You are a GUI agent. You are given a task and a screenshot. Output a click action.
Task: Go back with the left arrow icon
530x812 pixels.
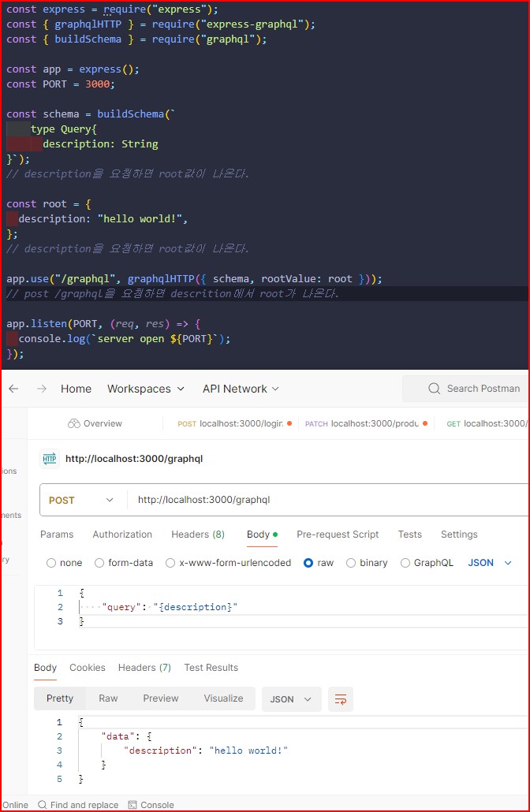[13, 389]
